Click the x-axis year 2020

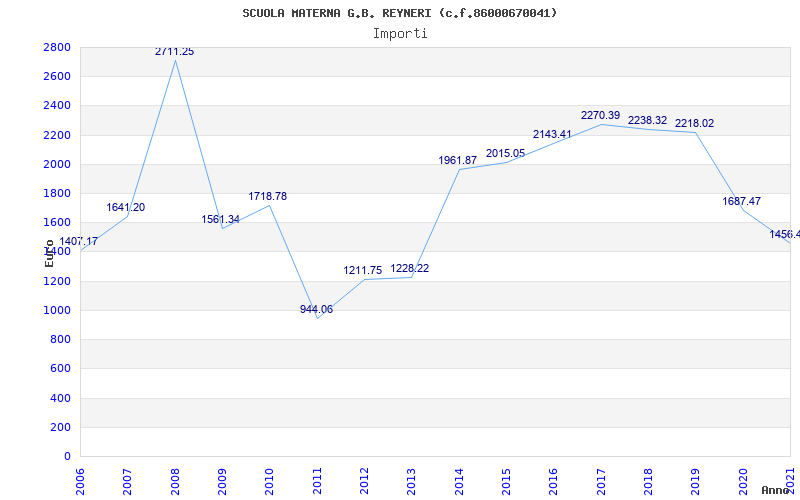click(743, 482)
